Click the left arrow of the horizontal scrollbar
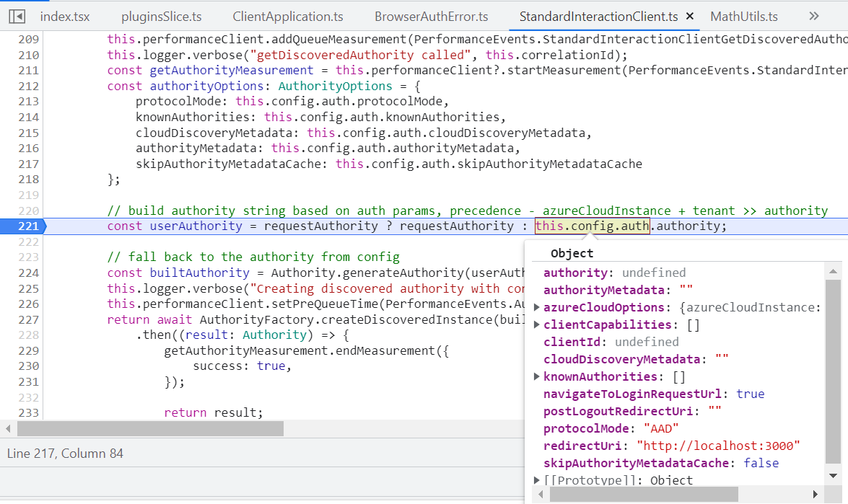The height and width of the screenshot is (504, 848). (6, 428)
